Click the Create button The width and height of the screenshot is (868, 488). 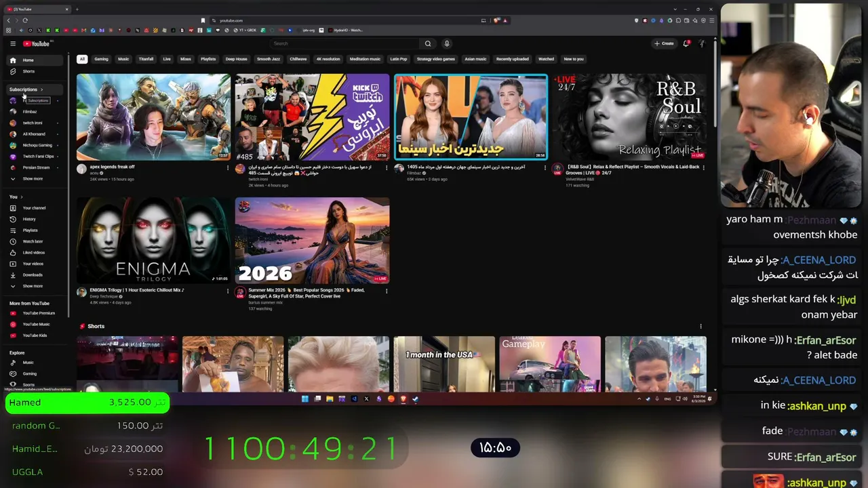click(664, 43)
